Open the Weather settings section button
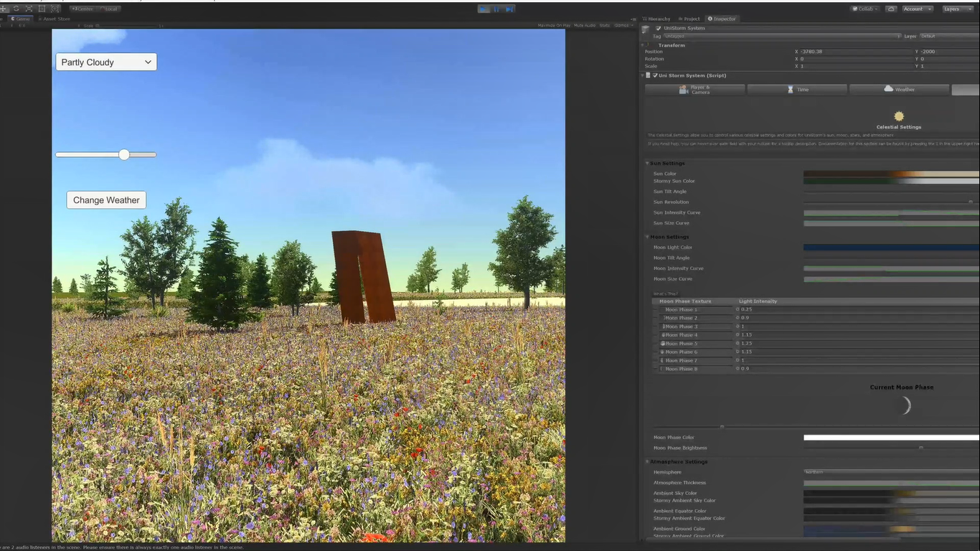This screenshot has height=551, width=980. [900, 90]
